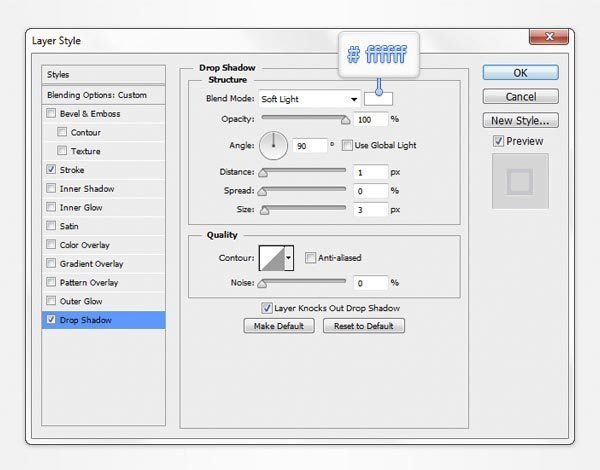Screen dimensions: 600x470
Task: Expand the Contour dropdown arrow
Action: [289, 258]
